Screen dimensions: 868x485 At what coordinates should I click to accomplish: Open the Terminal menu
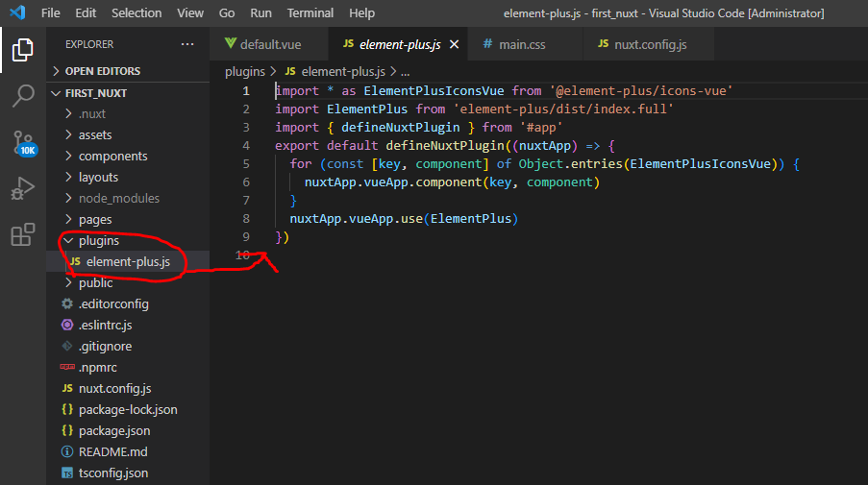tap(311, 13)
